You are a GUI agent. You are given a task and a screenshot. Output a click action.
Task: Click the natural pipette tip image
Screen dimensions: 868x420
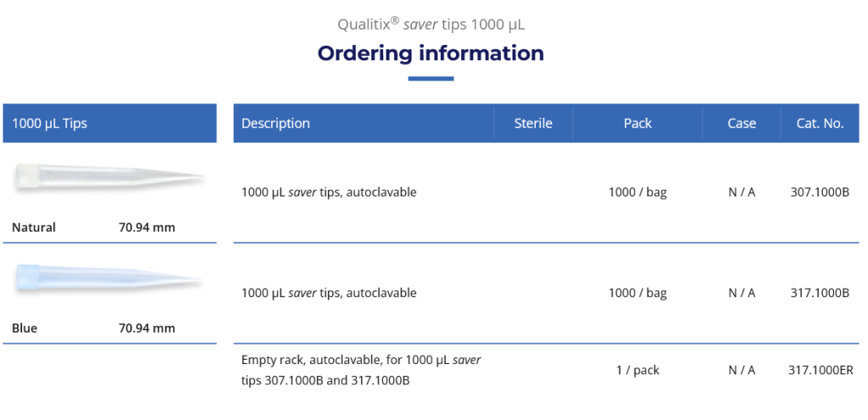[x=108, y=177]
